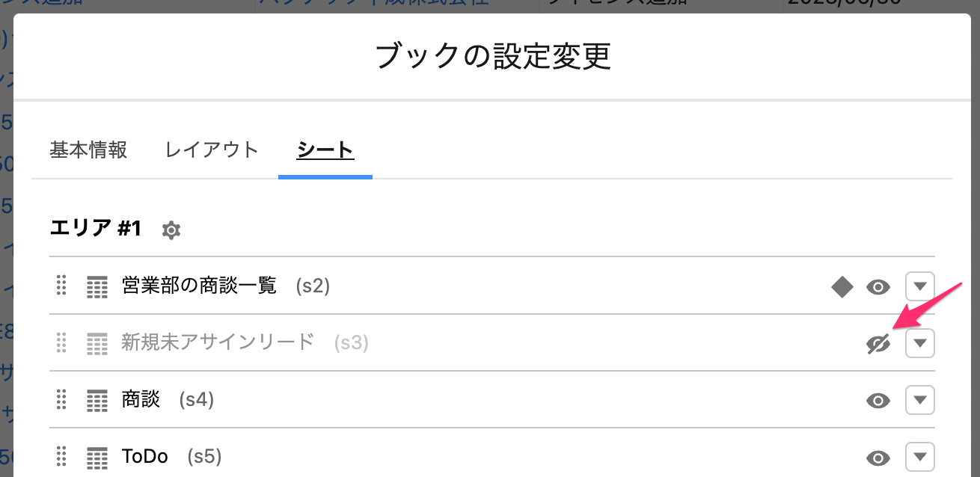The image size is (980, 477).
Task: Click the drag handle for ToDo sheet
Action: coord(61,456)
